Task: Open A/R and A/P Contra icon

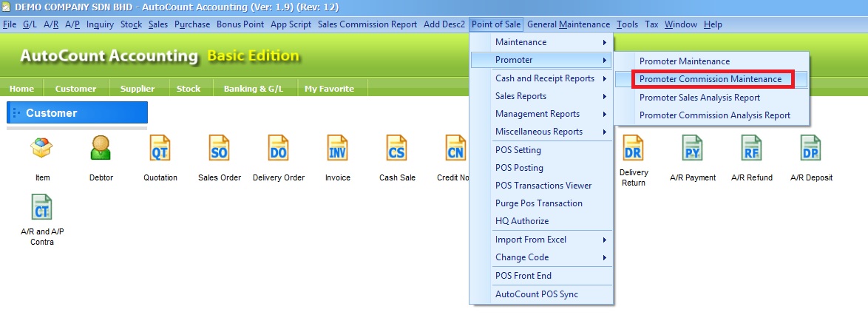Action: pyautogui.click(x=42, y=208)
